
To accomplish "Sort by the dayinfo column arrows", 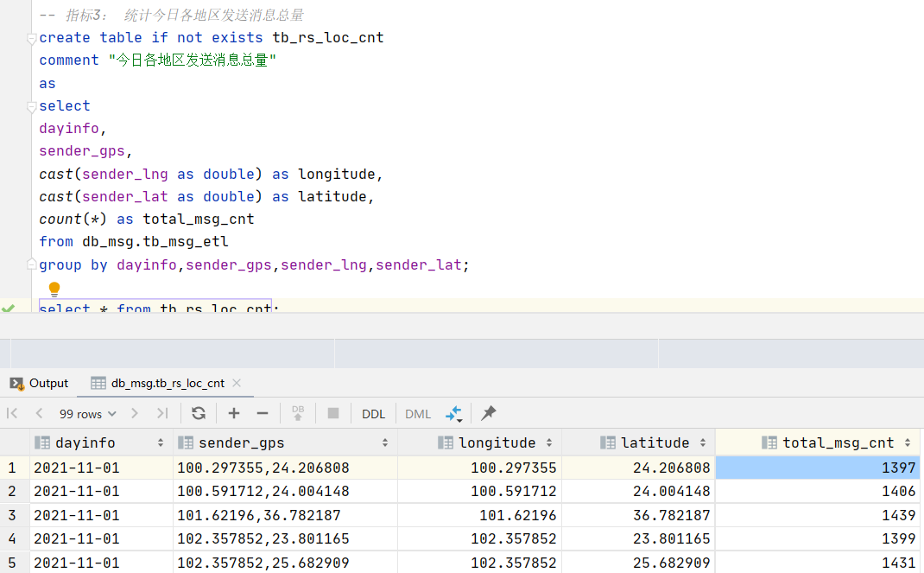I will (x=161, y=442).
